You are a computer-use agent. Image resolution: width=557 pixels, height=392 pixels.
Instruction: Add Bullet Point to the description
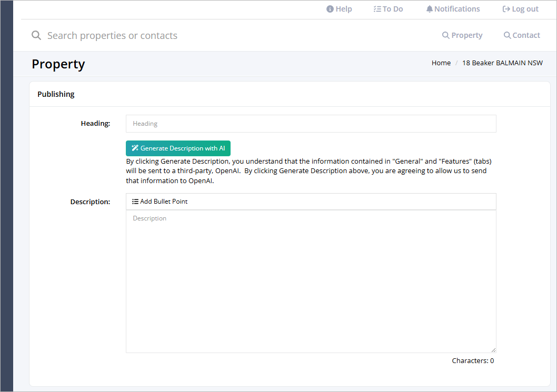click(x=160, y=202)
